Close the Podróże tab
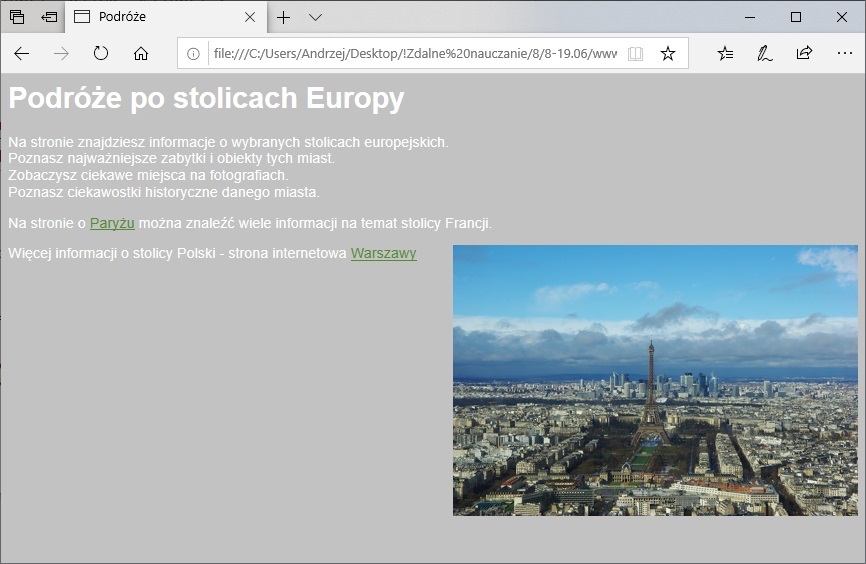The width and height of the screenshot is (866, 564). (250, 17)
